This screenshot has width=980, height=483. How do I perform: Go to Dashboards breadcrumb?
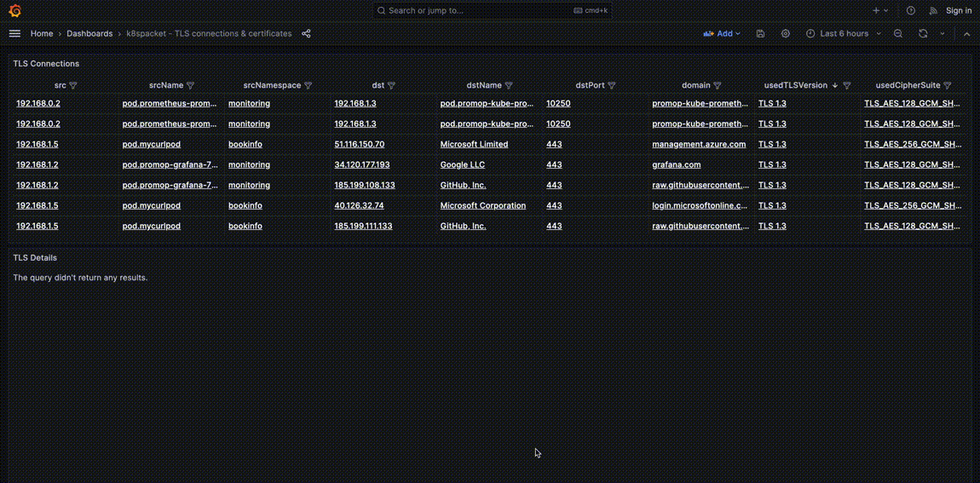[x=90, y=34]
